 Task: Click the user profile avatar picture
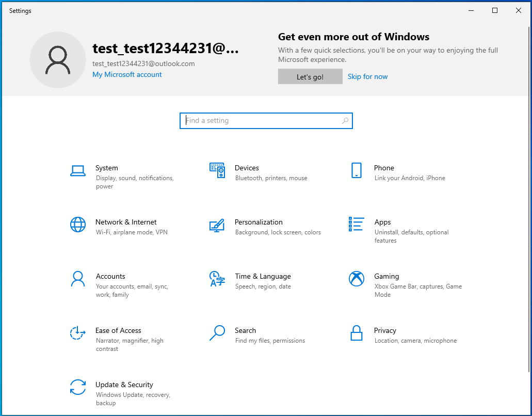[x=58, y=60]
